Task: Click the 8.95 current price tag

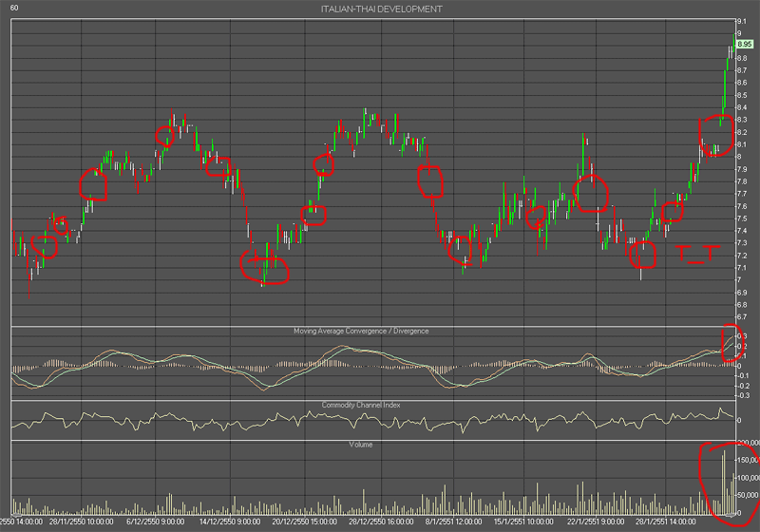Action: point(745,44)
